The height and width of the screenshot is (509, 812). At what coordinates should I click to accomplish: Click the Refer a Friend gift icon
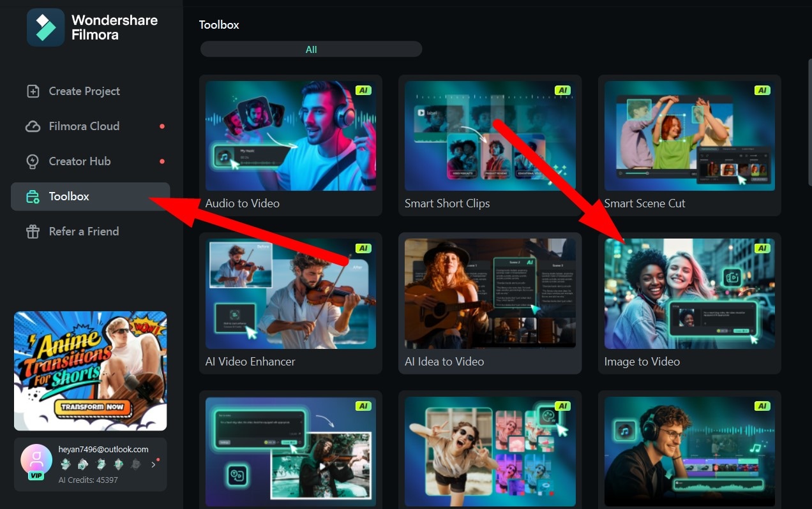coord(33,232)
